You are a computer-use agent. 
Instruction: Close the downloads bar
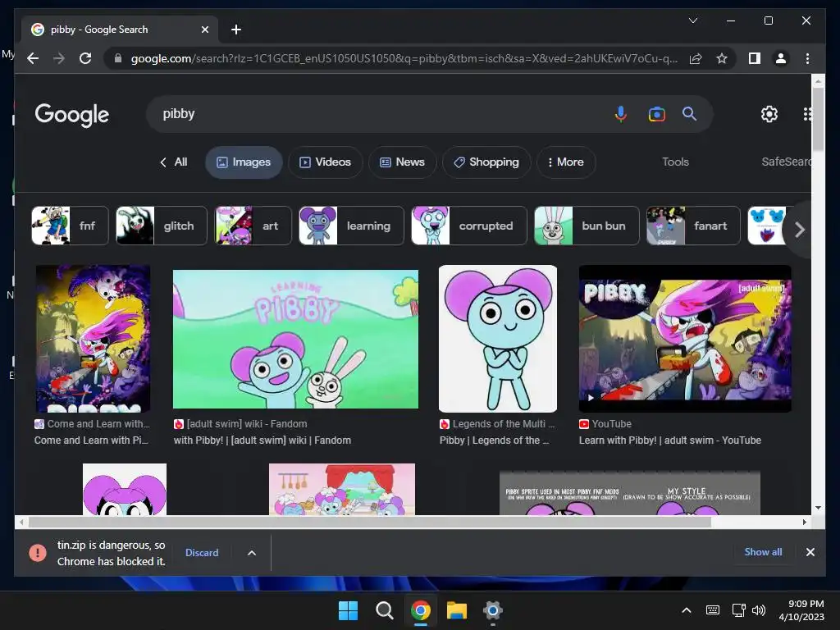810,552
